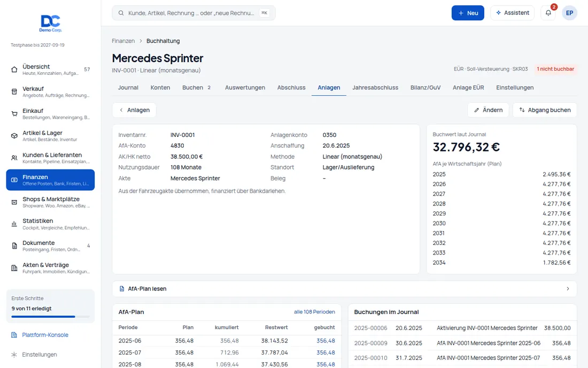This screenshot has width=588, height=368.
Task: Click the EP user avatar
Action: pyautogui.click(x=569, y=13)
